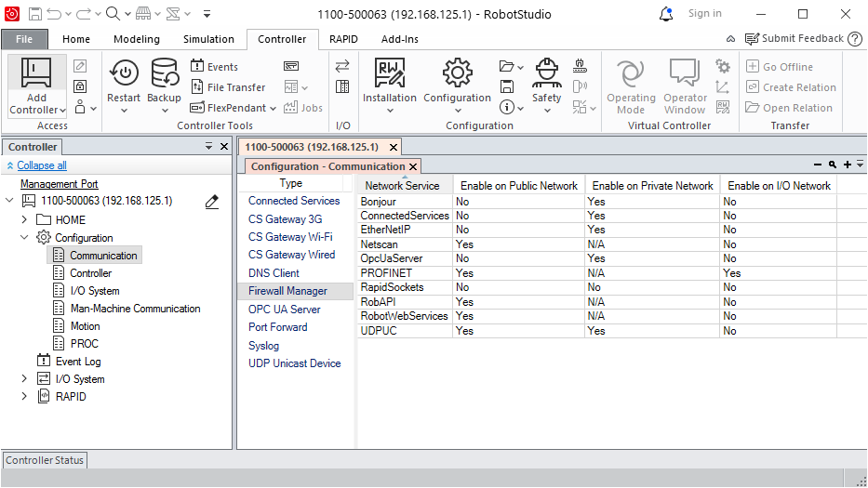
Task: Click Submit Feedback button
Action: [794, 39]
